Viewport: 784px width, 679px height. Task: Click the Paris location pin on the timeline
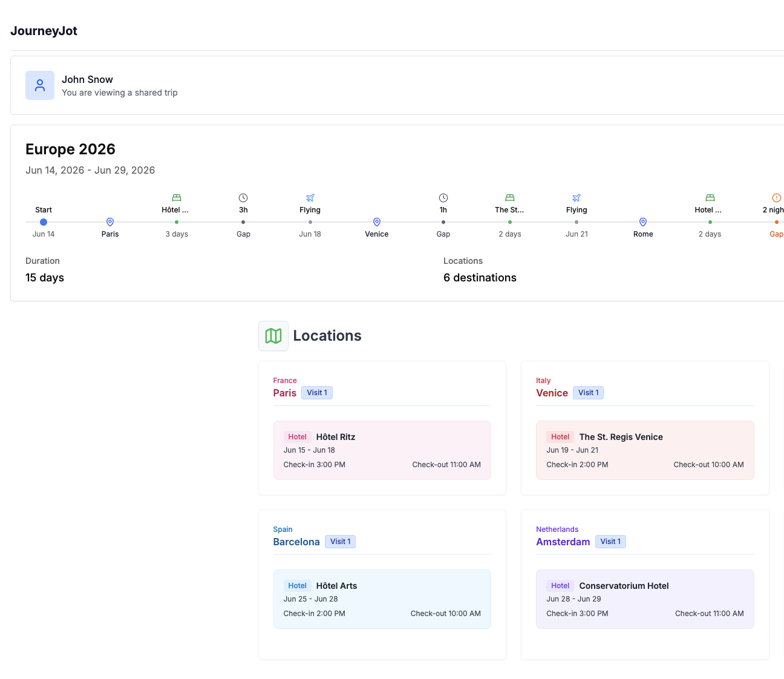(110, 222)
